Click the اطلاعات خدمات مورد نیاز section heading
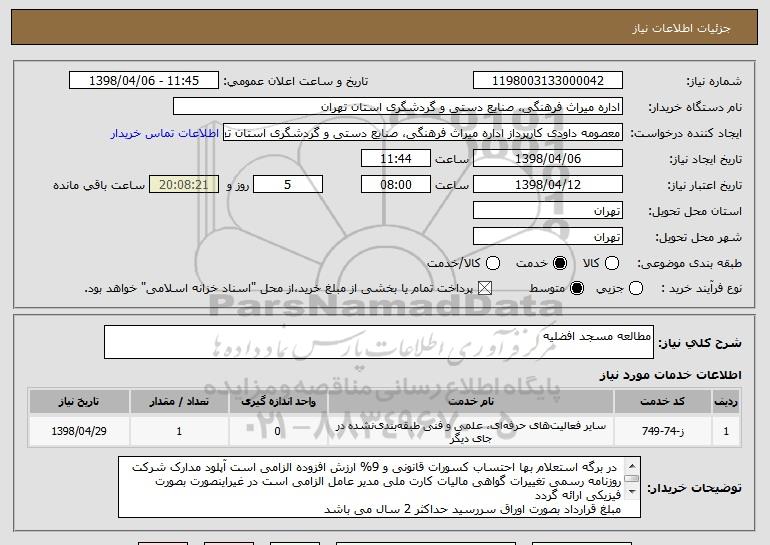The height and width of the screenshot is (545, 770). [670, 375]
